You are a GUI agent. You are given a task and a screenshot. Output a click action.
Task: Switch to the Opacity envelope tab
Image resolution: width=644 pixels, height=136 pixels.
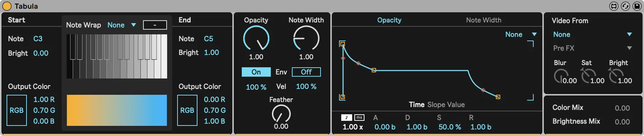point(389,20)
